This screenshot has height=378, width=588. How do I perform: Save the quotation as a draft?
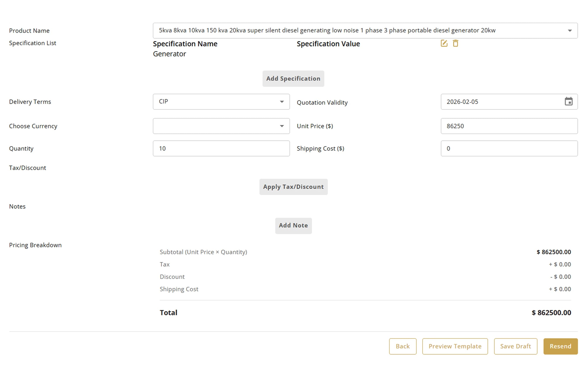click(515, 346)
